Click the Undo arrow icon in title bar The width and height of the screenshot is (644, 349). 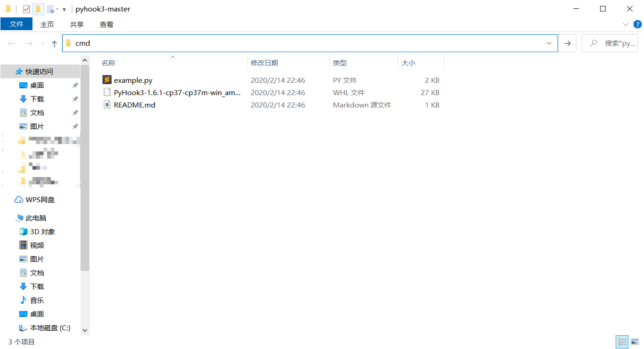click(x=51, y=9)
